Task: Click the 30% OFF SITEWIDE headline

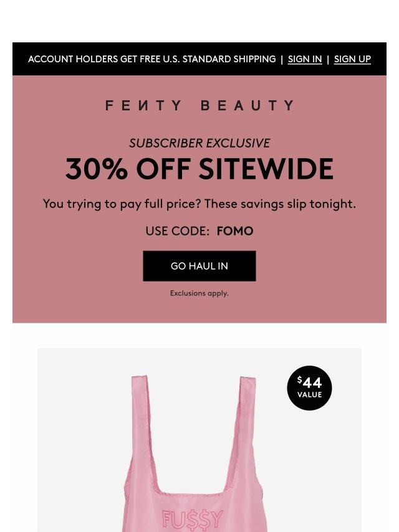Action: (x=199, y=169)
